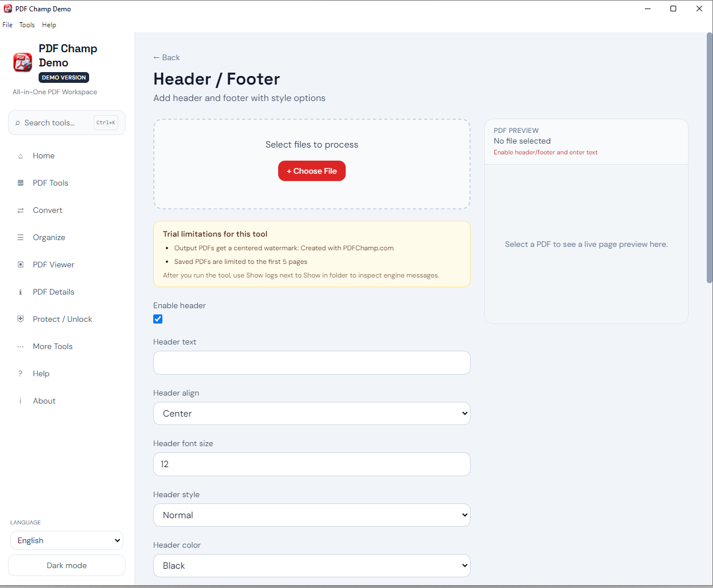Open the Language dropdown set to English
713x588 pixels.
click(x=66, y=540)
